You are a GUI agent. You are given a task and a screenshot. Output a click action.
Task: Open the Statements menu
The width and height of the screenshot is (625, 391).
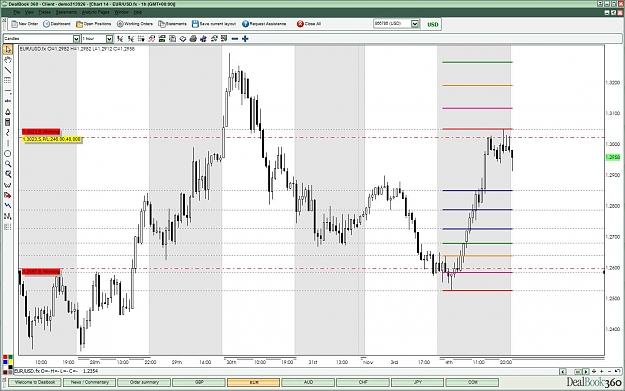tap(66, 12)
